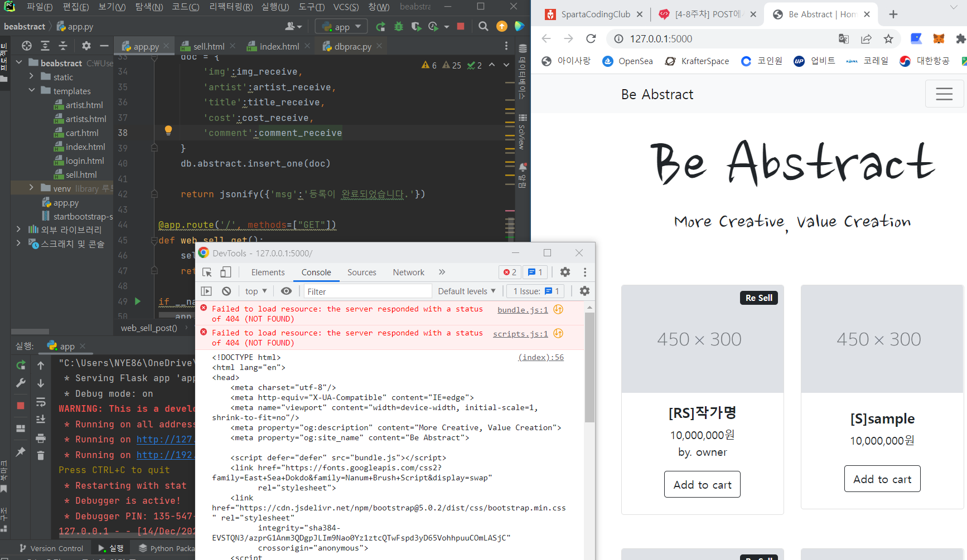Expand the static folder in project tree
Viewport: 967px width, 560px height.
click(31, 76)
